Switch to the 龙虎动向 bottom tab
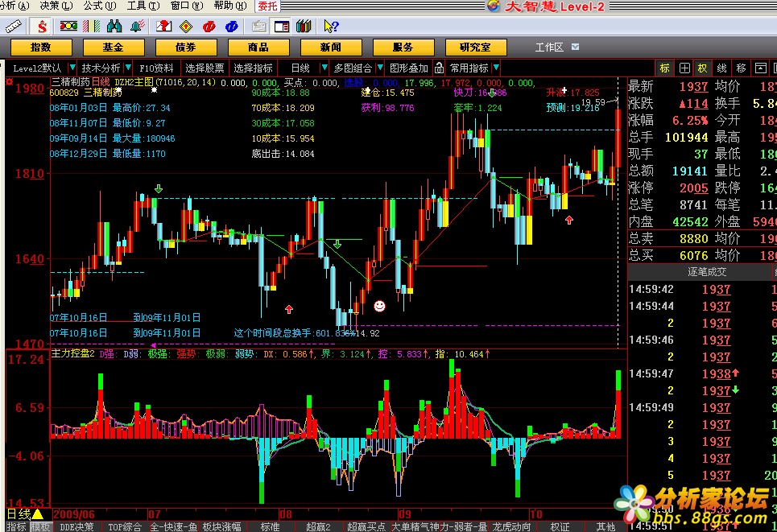The image size is (777, 532). click(512, 527)
